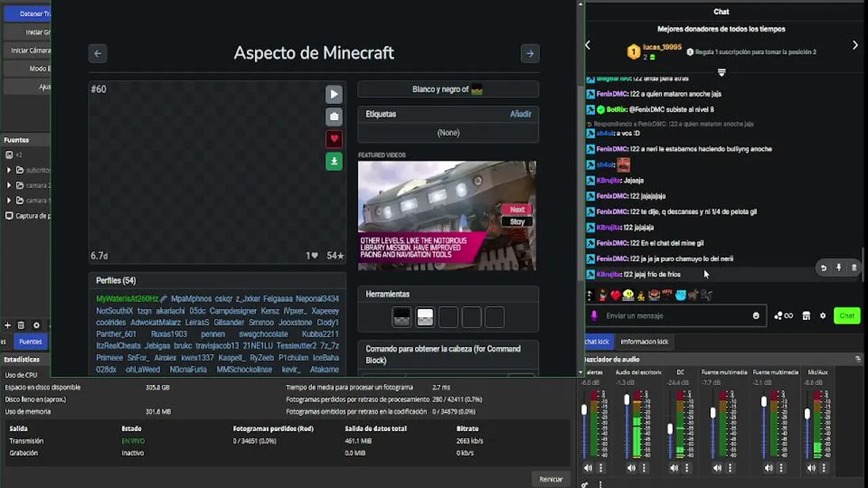Mute the DC audio channel

tap(674, 468)
